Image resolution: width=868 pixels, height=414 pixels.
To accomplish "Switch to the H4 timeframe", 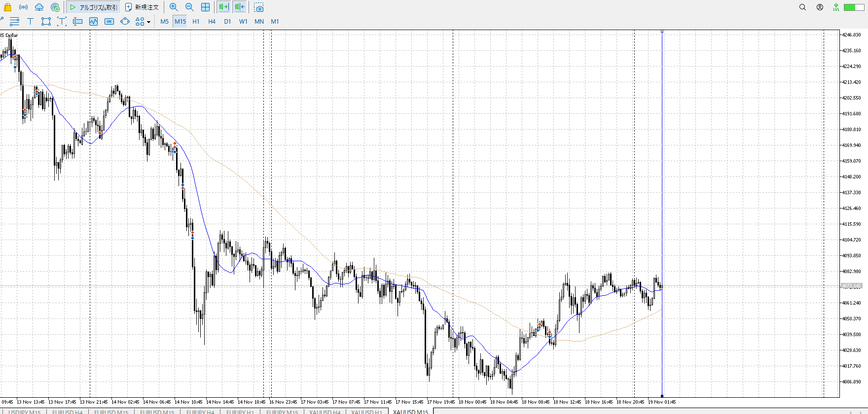I will coord(212,22).
